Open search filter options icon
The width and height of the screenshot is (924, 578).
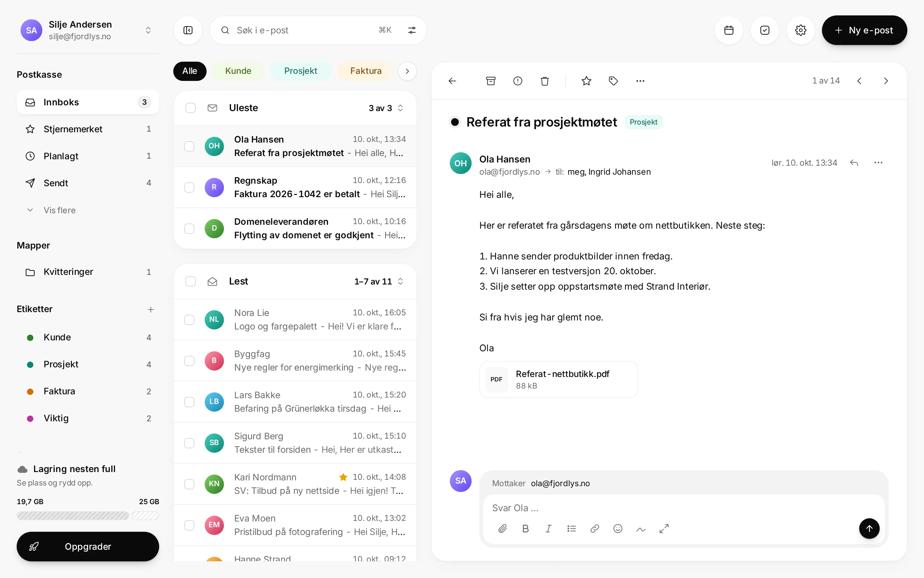412,30
